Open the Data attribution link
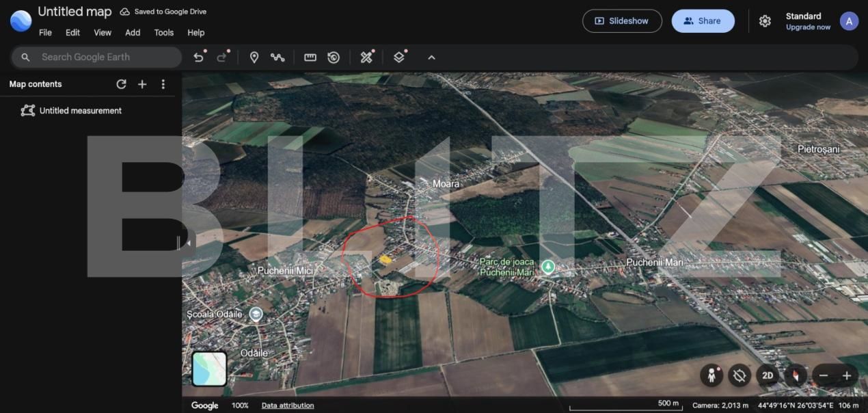868x413 pixels. pyautogui.click(x=287, y=405)
